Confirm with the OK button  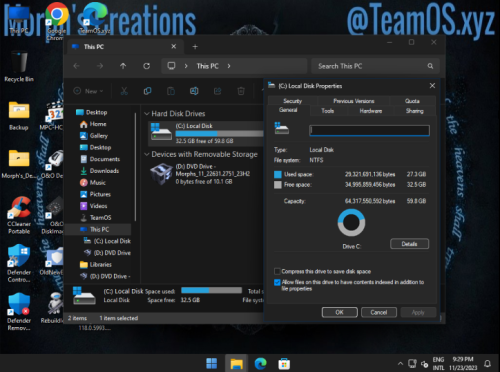point(339,312)
